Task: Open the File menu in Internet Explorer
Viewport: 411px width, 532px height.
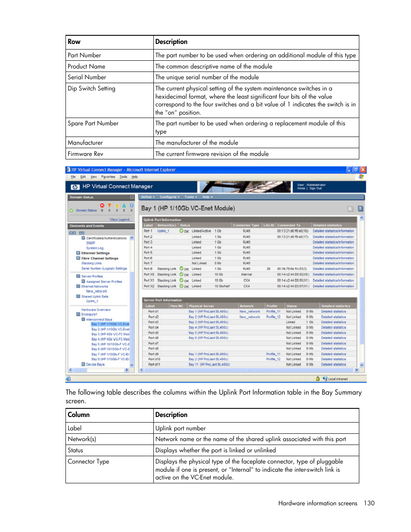Action: 73,177
